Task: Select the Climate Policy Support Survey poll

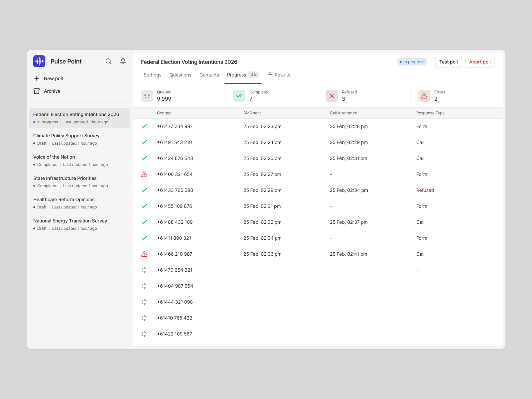Action: [x=80, y=139]
